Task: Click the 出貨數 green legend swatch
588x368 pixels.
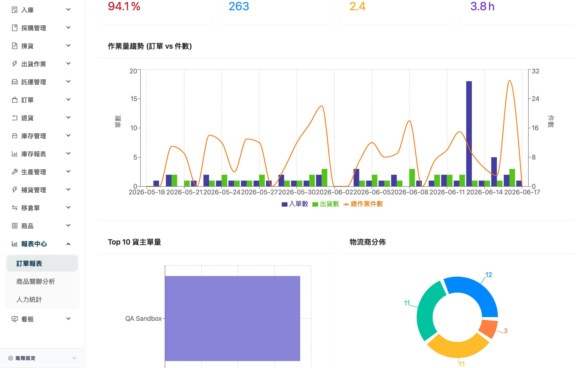Action: pyautogui.click(x=315, y=204)
